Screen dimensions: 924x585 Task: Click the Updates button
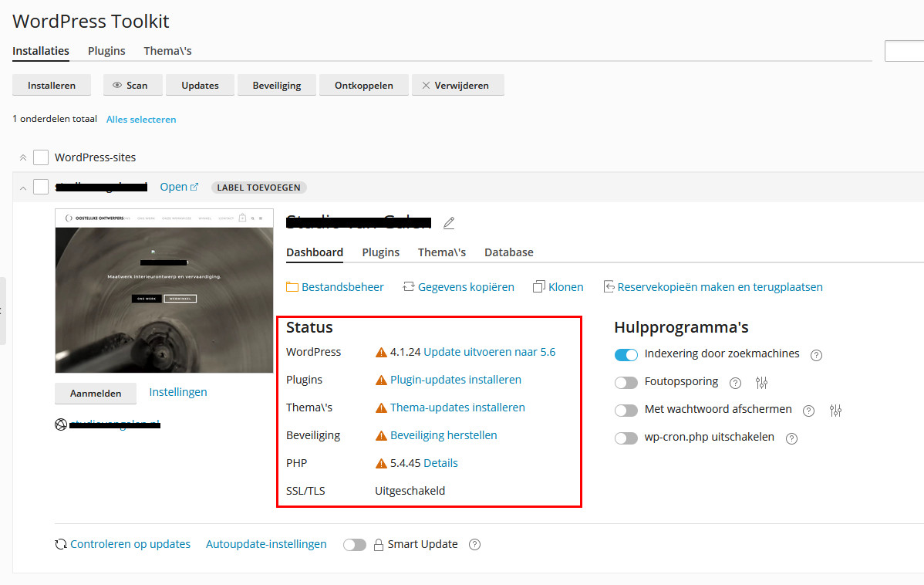tap(201, 86)
